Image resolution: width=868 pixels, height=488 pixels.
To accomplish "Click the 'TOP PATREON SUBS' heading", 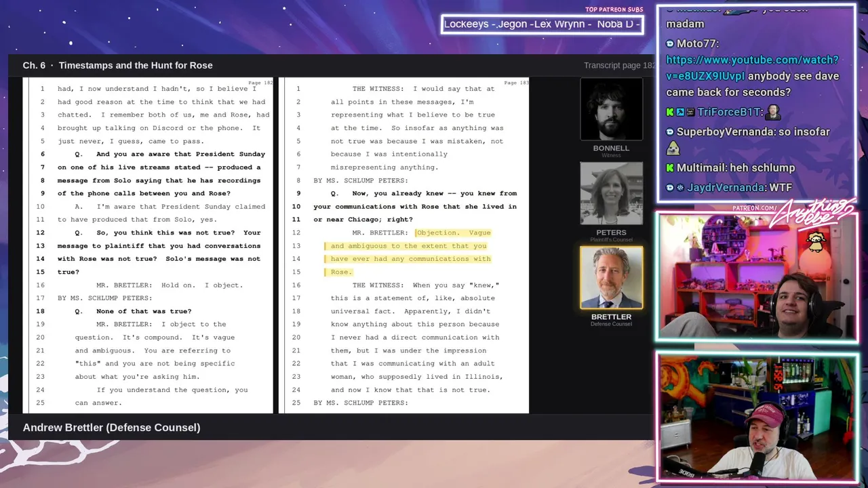I will tap(614, 9).
